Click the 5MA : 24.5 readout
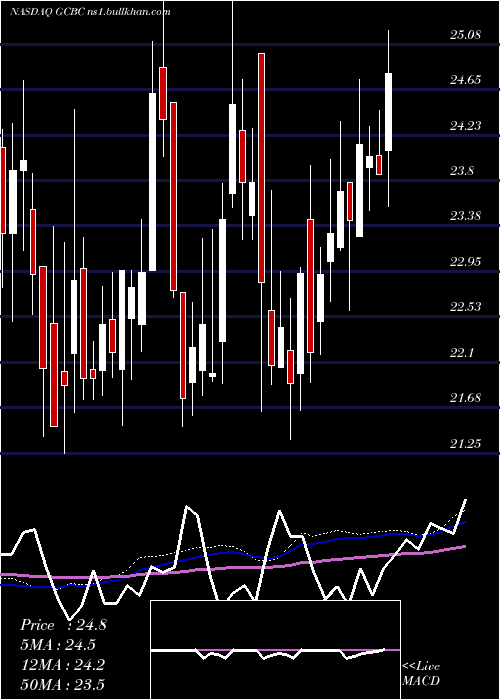Viewport: 500px width, 700px height. point(58,645)
